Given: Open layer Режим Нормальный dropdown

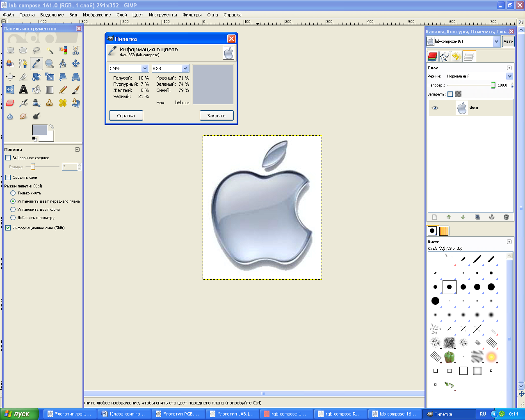Looking at the screenshot, I should (479, 76).
